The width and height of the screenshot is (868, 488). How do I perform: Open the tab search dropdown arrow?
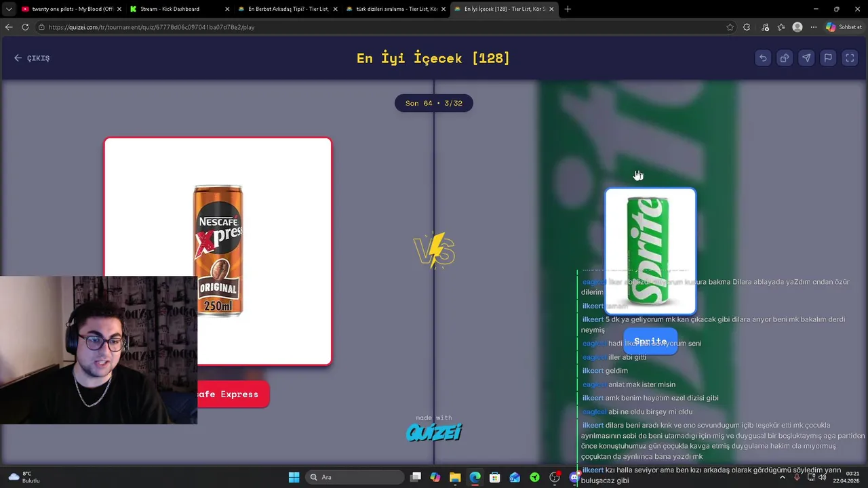coord(8,9)
